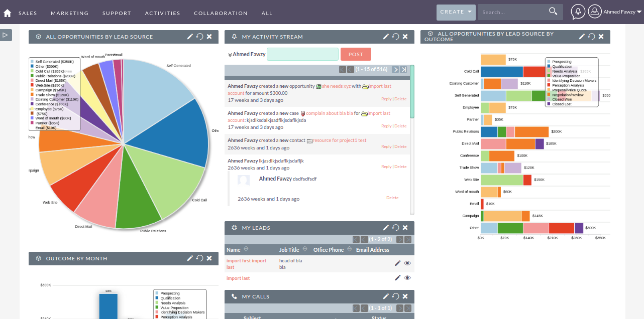Image resolution: width=644 pixels, height=319 pixels.
Task: Open the notifications bell icon
Action: point(578,12)
